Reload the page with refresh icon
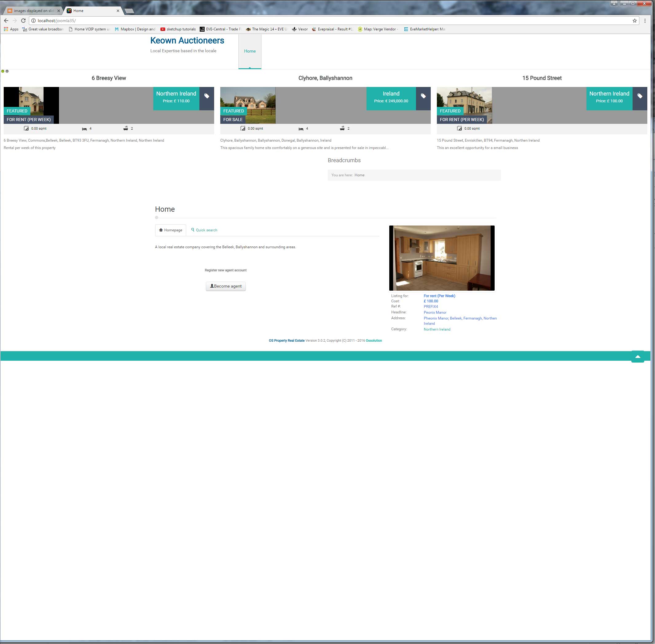Screen dimensions: 655x644 pos(23,21)
